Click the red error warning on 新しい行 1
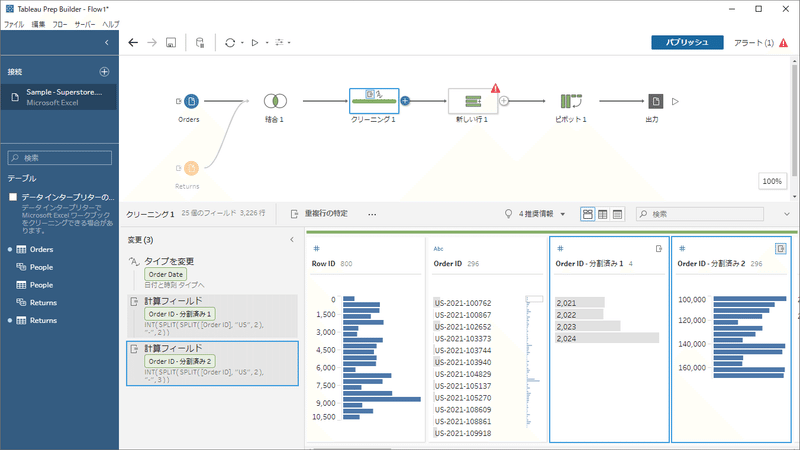800x450 pixels. 495,88
